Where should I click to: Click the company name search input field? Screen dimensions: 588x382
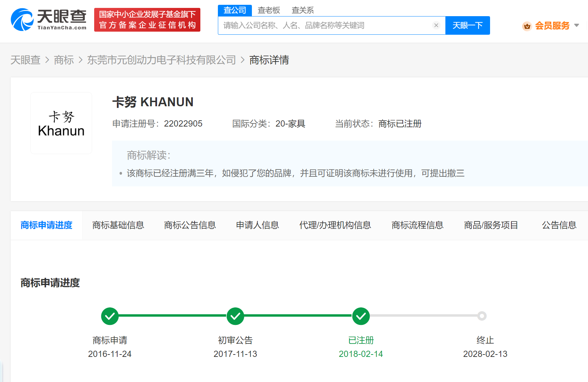[326, 25]
